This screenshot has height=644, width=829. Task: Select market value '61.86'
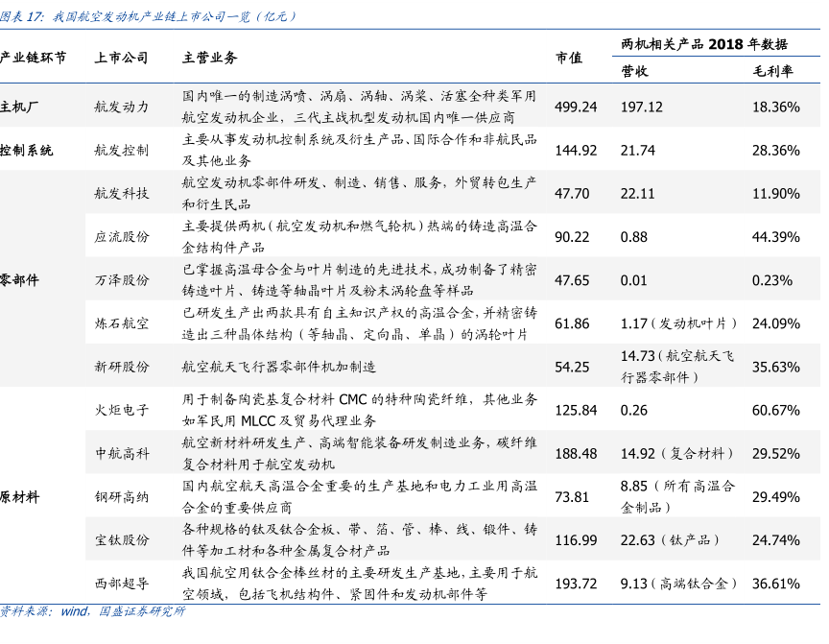572,324
